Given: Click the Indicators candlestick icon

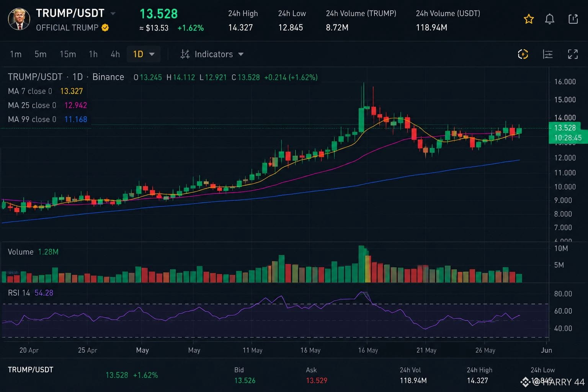Looking at the screenshot, I should (x=185, y=54).
